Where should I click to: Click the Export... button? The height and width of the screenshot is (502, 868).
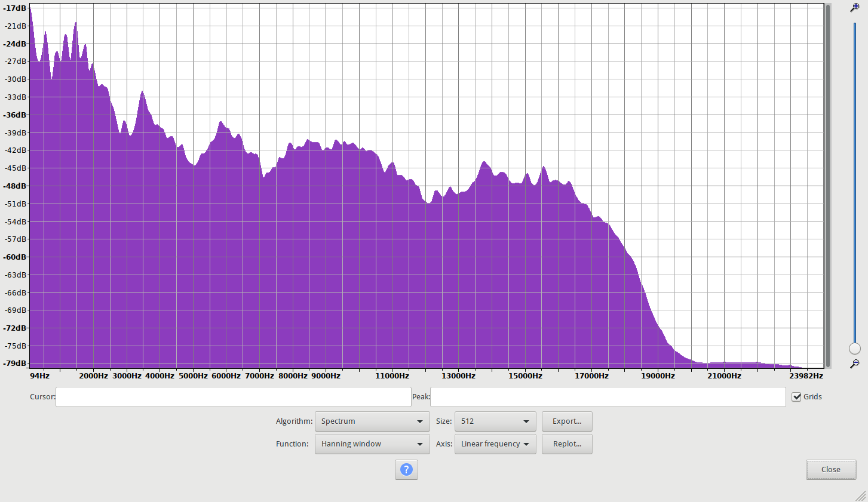point(567,421)
